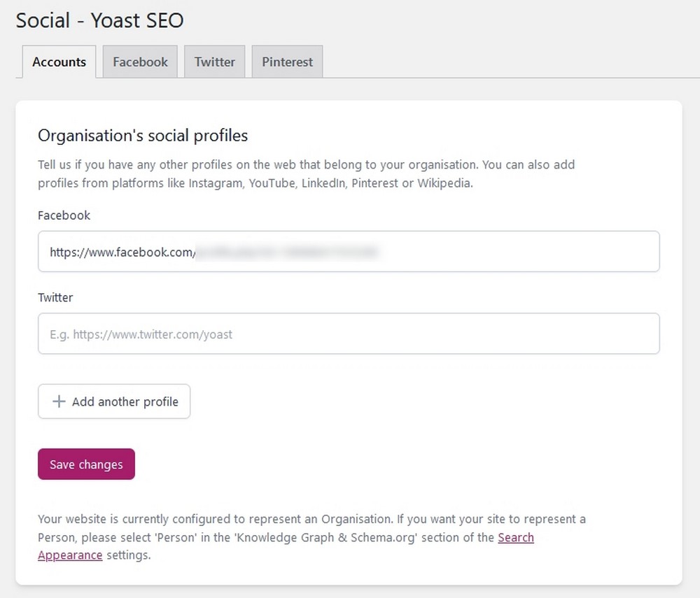The image size is (700, 598).
Task: Click the plus icon in Add another profile
Action: (59, 401)
